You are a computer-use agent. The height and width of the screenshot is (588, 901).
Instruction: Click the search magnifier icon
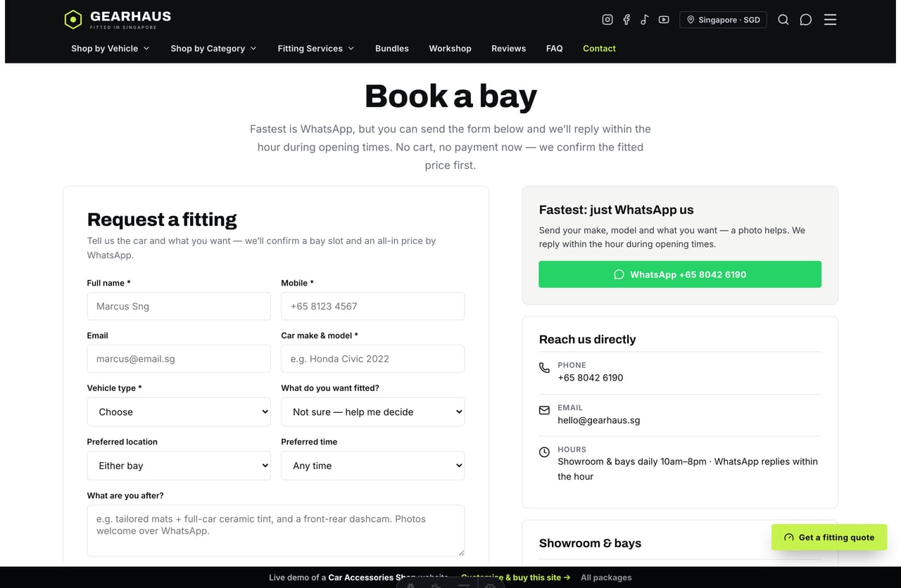(783, 20)
